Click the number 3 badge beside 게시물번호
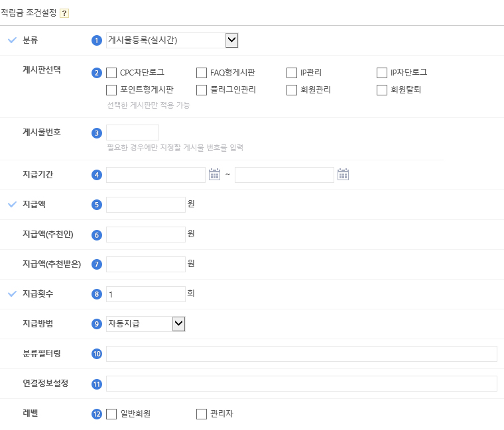 coord(97,133)
